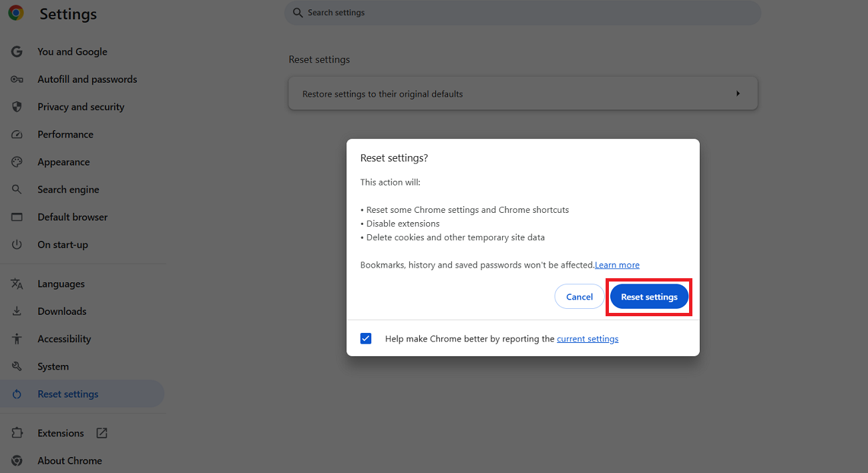This screenshot has width=868, height=473.
Task: Open the current settings link
Action: point(588,339)
